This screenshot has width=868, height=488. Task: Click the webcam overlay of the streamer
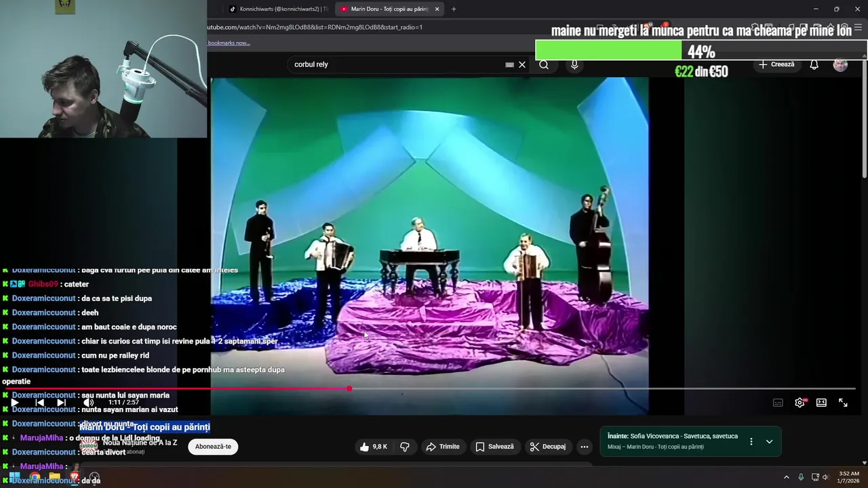tap(103, 68)
